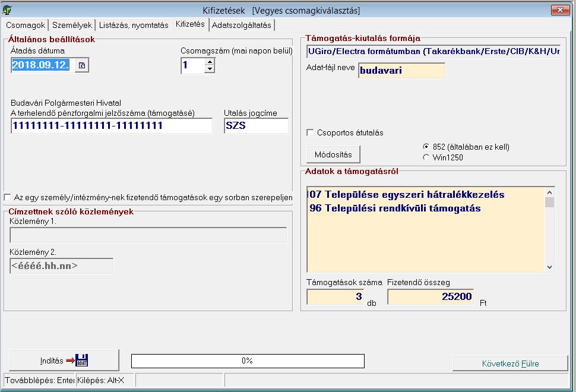Click the Csomagszám number field
The image size is (576, 392).
[x=193, y=65]
